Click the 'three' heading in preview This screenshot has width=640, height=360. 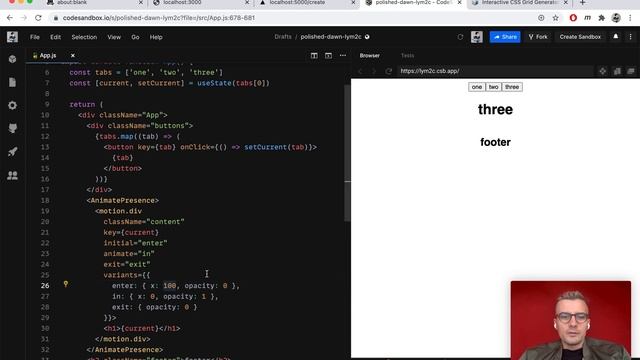click(495, 109)
